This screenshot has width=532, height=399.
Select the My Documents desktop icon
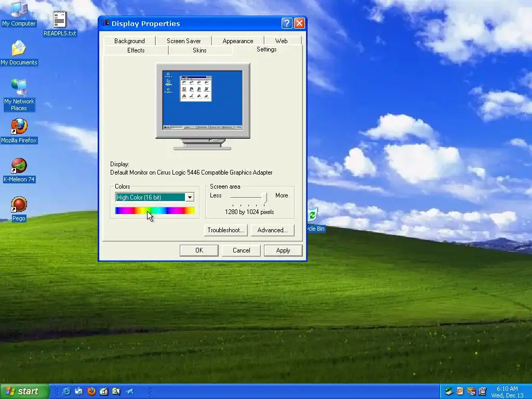19,52
